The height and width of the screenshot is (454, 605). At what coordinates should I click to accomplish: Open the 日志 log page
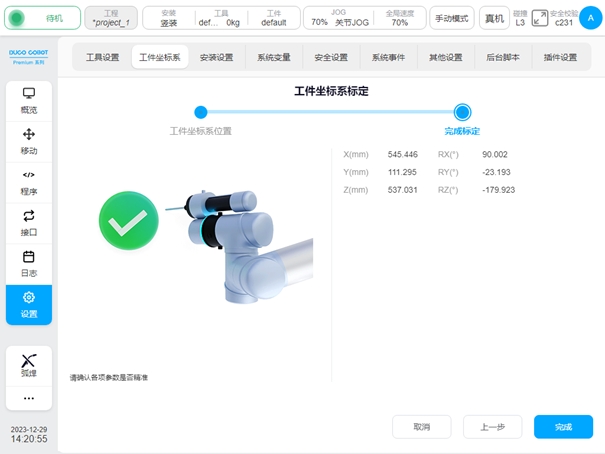click(x=29, y=264)
